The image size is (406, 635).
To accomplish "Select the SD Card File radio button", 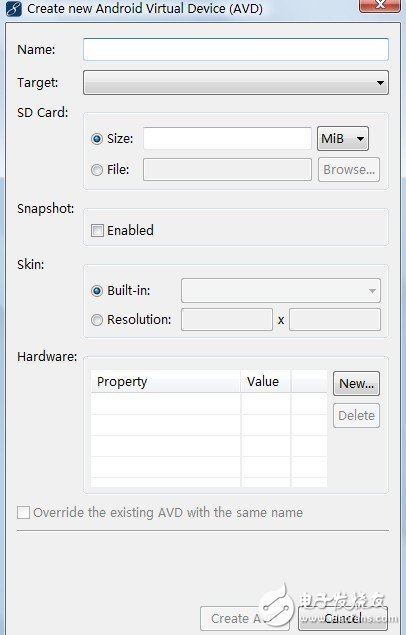I will [97, 170].
